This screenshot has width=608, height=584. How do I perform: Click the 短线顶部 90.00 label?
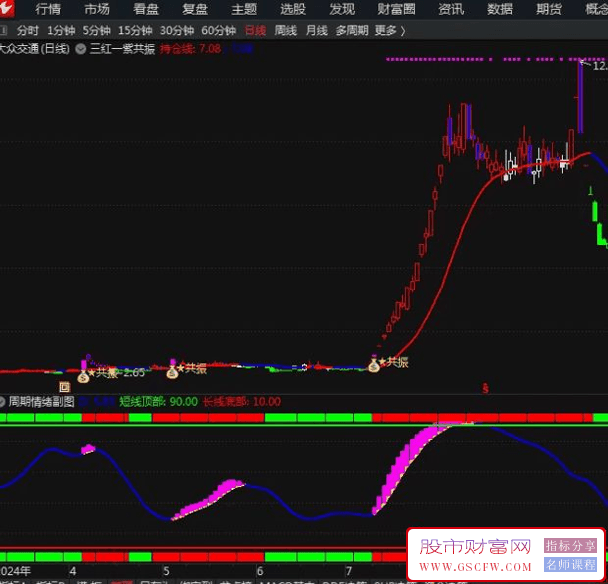158,402
